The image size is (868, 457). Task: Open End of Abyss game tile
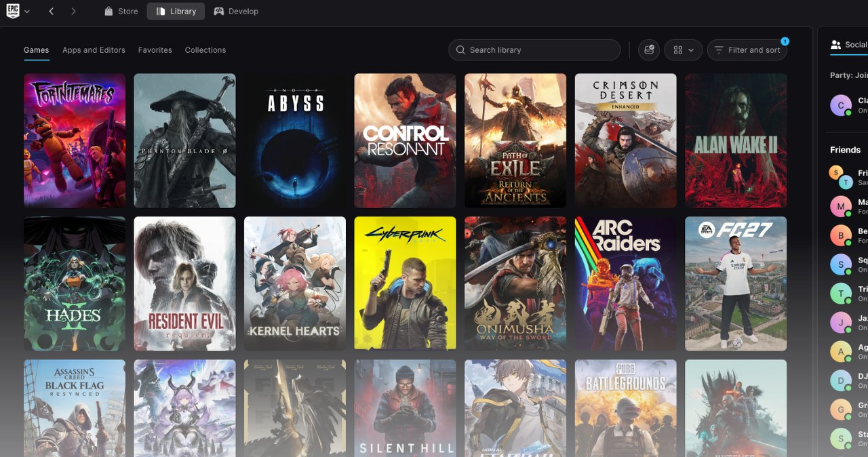tap(295, 140)
